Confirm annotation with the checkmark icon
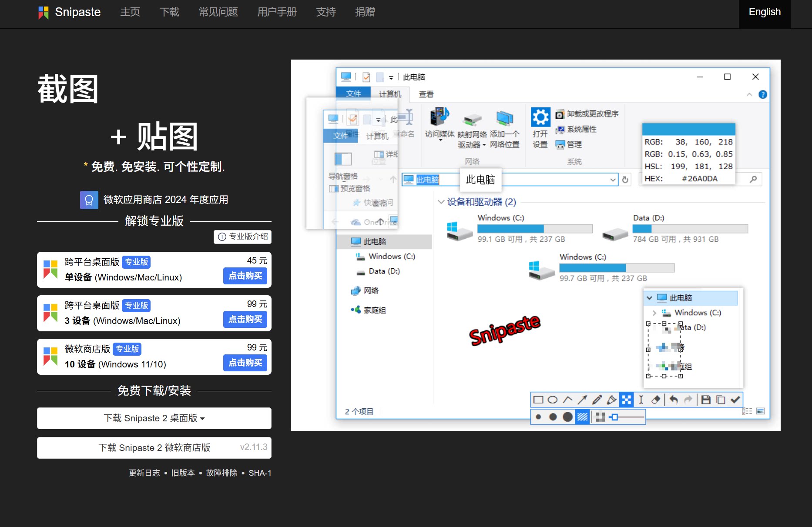The height and width of the screenshot is (527, 812). (735, 400)
